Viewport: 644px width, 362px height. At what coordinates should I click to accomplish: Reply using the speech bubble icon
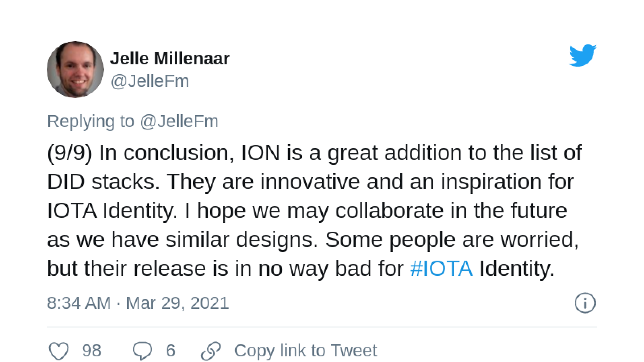(x=142, y=351)
